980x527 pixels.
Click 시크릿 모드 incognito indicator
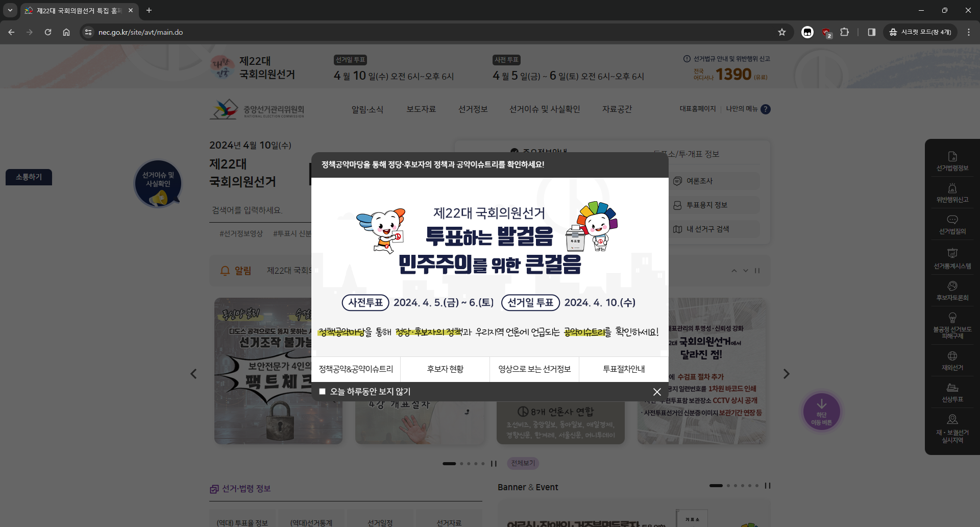(920, 32)
